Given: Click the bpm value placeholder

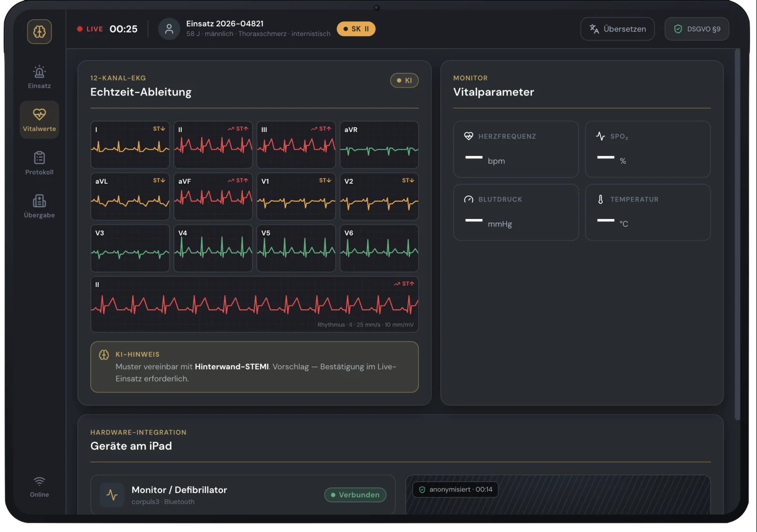Looking at the screenshot, I should click(x=474, y=157).
